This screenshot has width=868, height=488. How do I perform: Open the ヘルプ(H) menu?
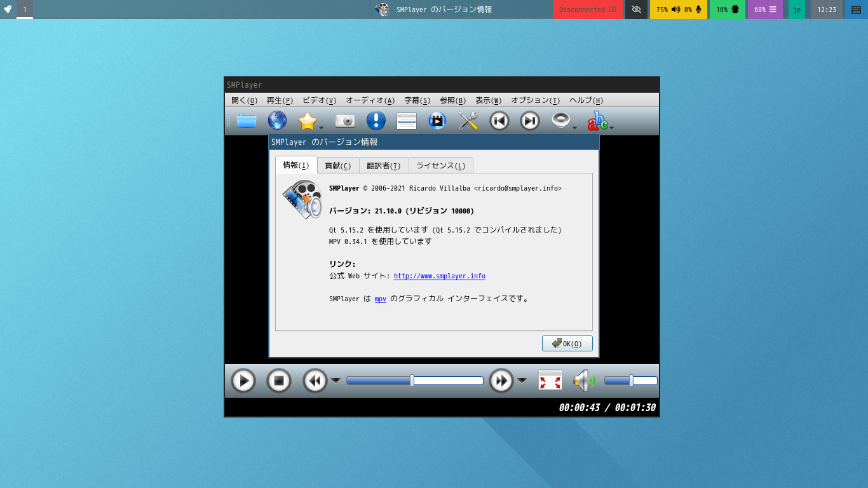pos(587,100)
